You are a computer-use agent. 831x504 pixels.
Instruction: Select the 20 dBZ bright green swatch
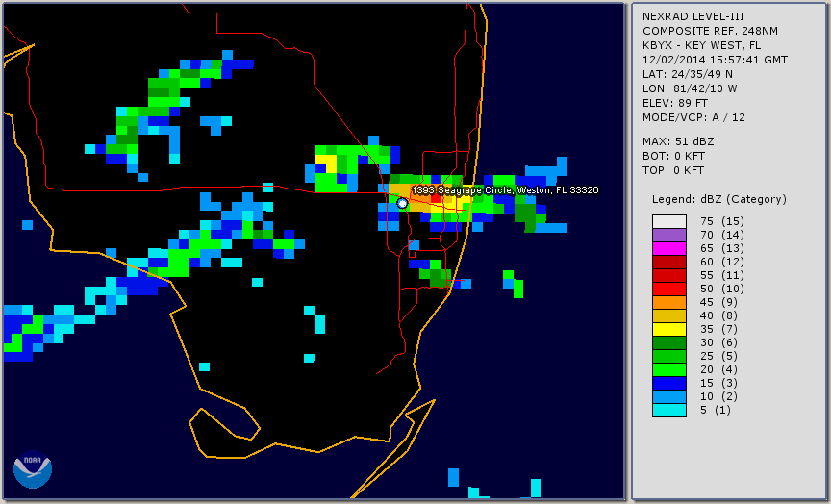(x=668, y=370)
